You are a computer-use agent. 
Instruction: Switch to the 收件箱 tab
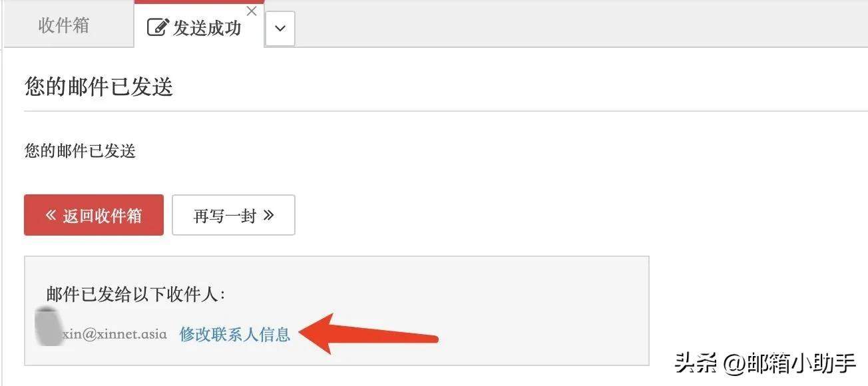click(x=64, y=26)
